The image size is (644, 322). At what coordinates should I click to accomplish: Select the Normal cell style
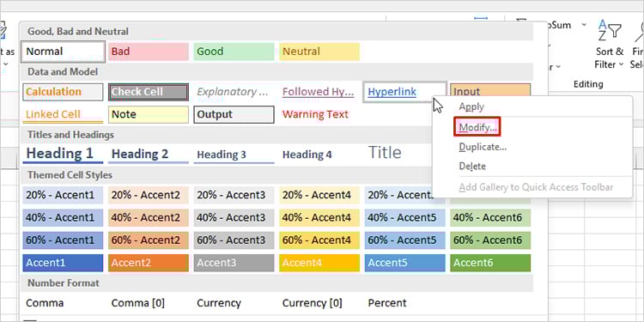[x=63, y=52]
